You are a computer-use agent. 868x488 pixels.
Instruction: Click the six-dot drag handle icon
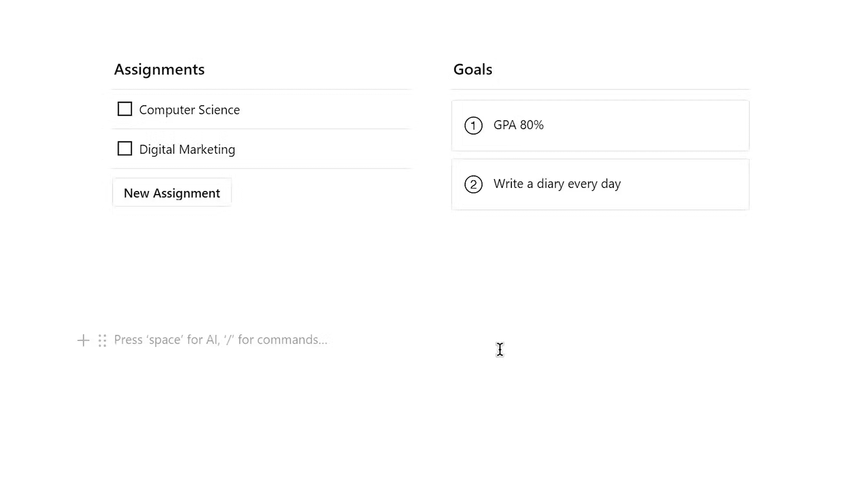tap(102, 340)
